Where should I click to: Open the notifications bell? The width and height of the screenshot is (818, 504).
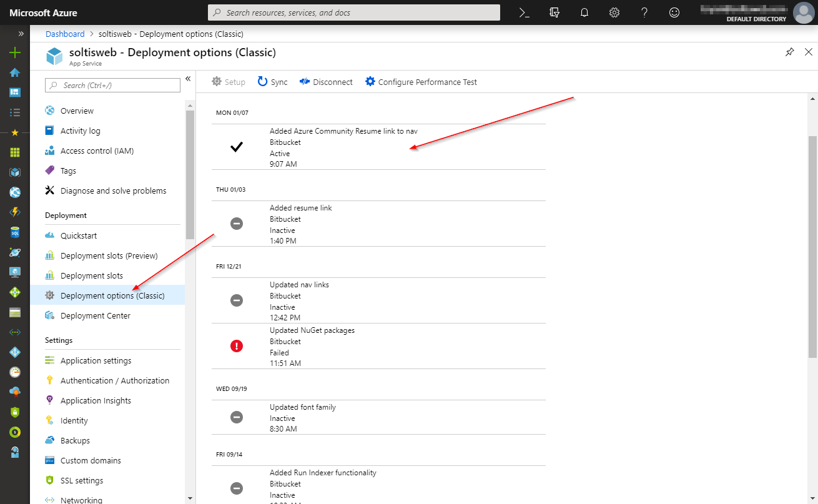point(584,12)
